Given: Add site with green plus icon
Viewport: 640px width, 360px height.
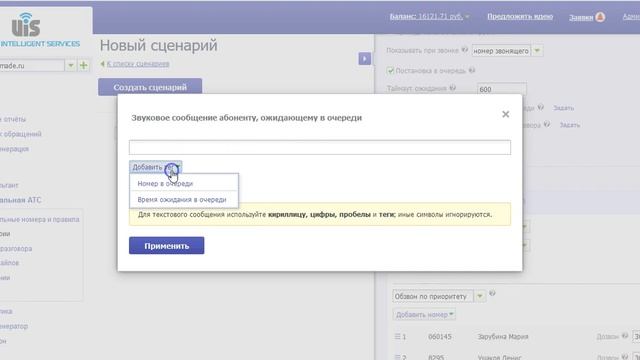Looking at the screenshot, I should click(x=83, y=65).
